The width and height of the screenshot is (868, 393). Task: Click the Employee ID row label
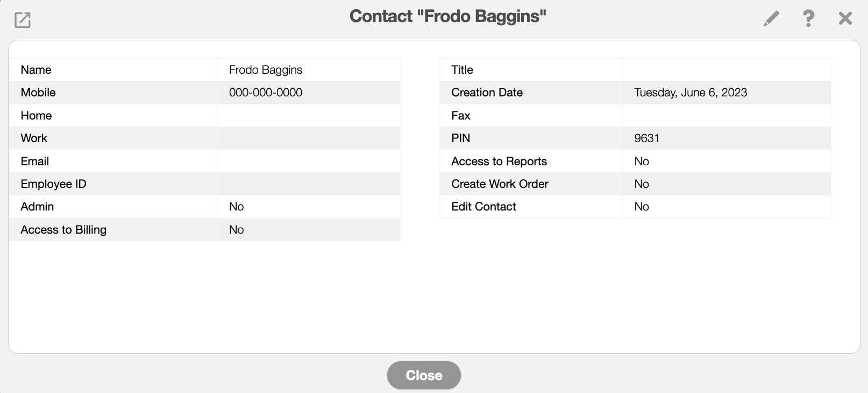click(54, 184)
